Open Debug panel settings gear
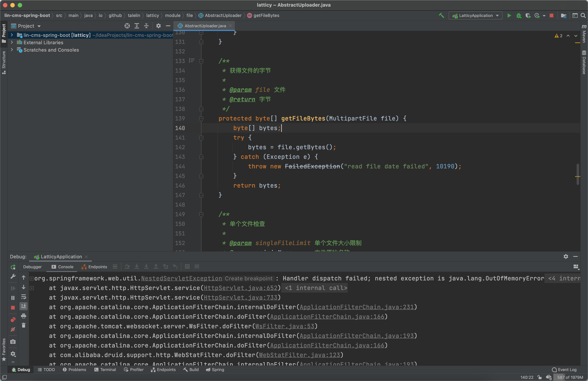588x381 pixels. click(x=566, y=257)
